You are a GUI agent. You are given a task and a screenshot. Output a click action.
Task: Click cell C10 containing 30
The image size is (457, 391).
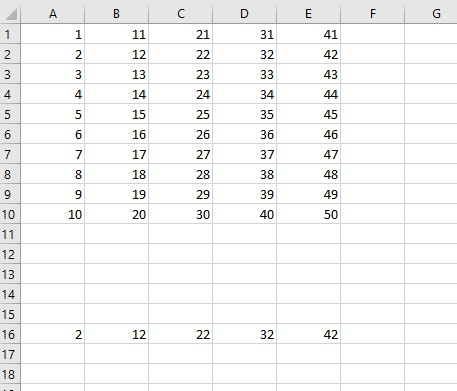(x=181, y=214)
